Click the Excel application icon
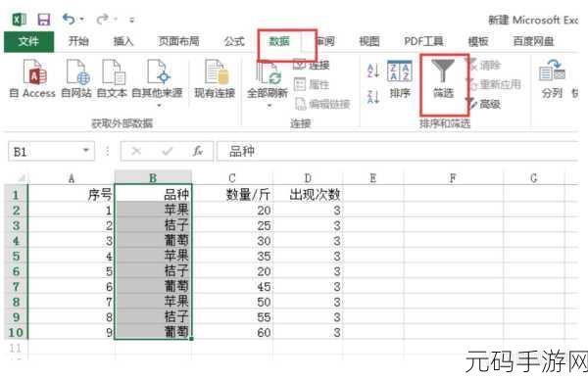This screenshot has width=588, height=380. coord(19,20)
